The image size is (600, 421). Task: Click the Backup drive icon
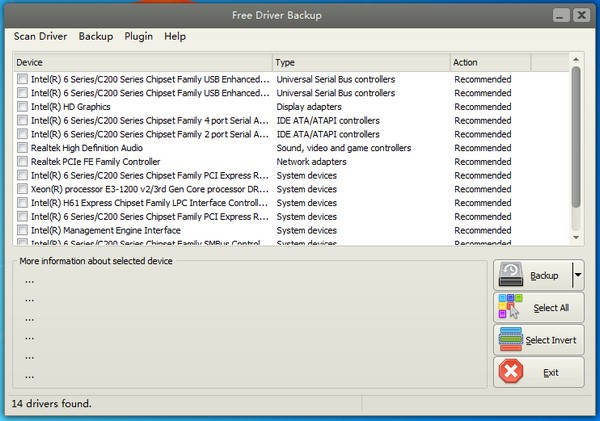coord(511,275)
